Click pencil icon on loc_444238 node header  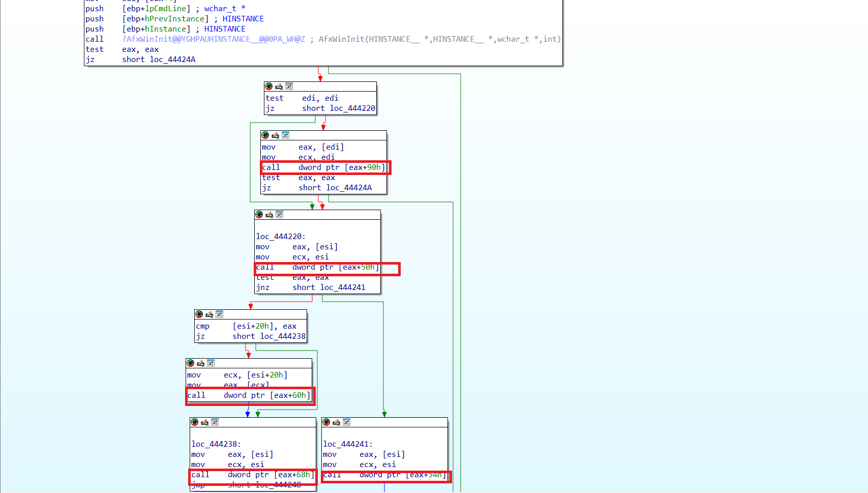pos(204,422)
